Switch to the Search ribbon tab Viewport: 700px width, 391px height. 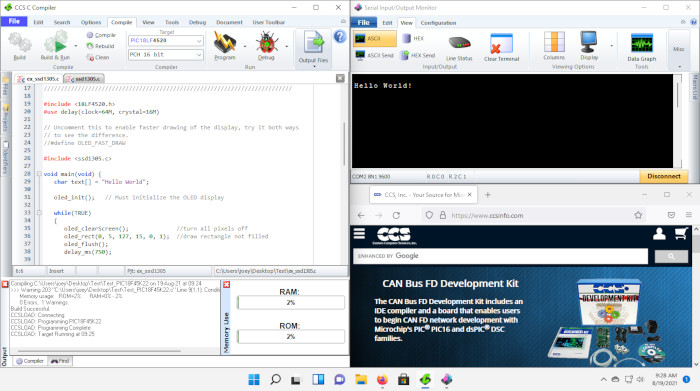pyautogui.click(x=62, y=22)
